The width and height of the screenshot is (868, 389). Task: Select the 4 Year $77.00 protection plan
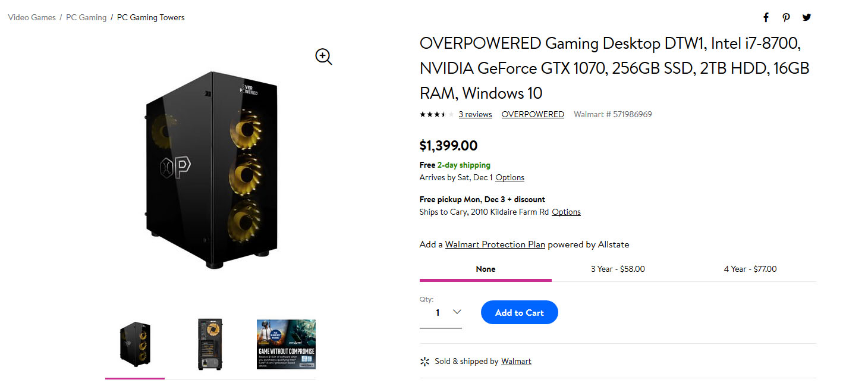[x=750, y=269]
